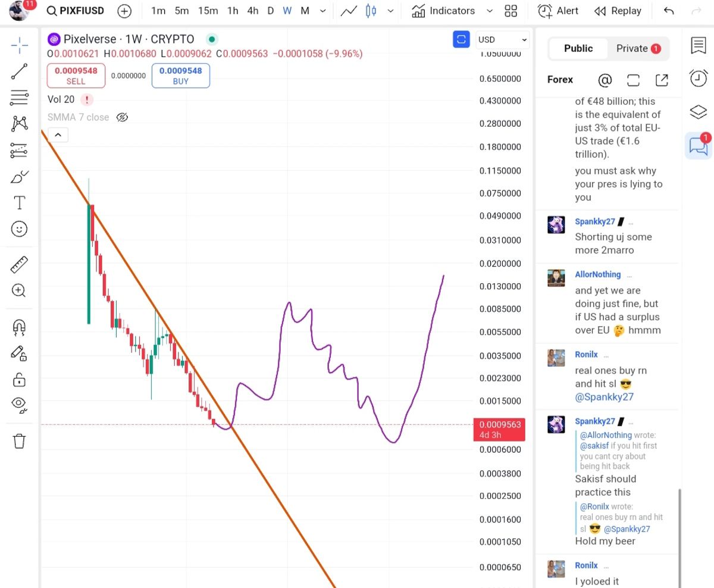Pick the ruler measure tool
The image size is (714, 588).
click(19, 264)
